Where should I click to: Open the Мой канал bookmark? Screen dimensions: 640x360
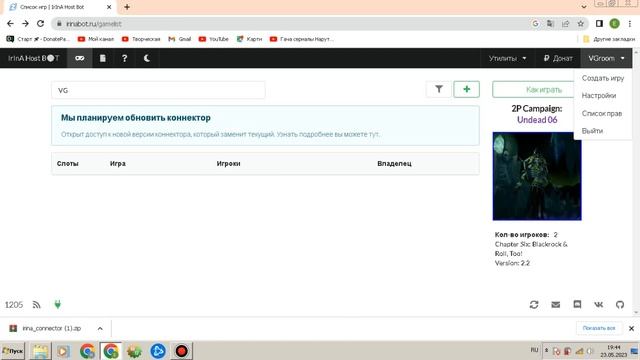coord(96,39)
